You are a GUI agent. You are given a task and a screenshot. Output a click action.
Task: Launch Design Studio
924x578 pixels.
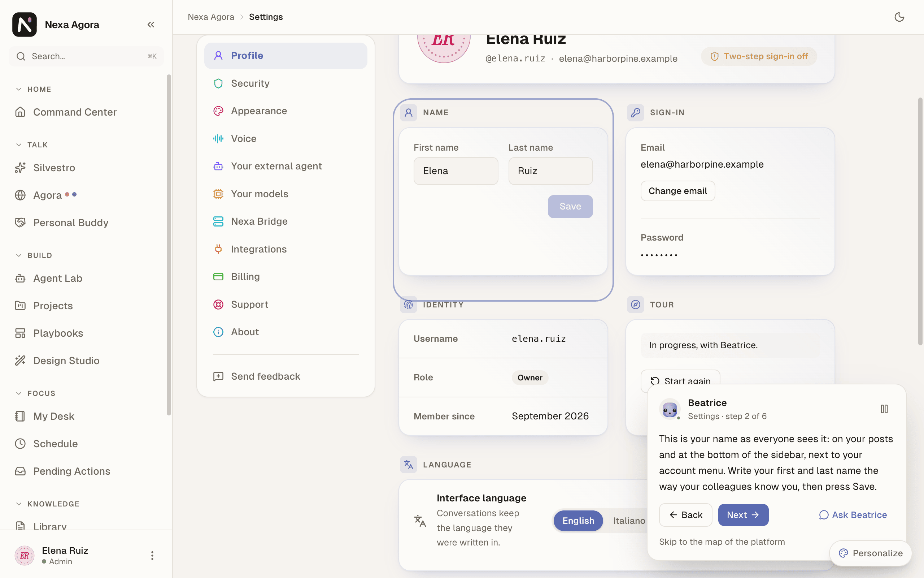[86, 361]
